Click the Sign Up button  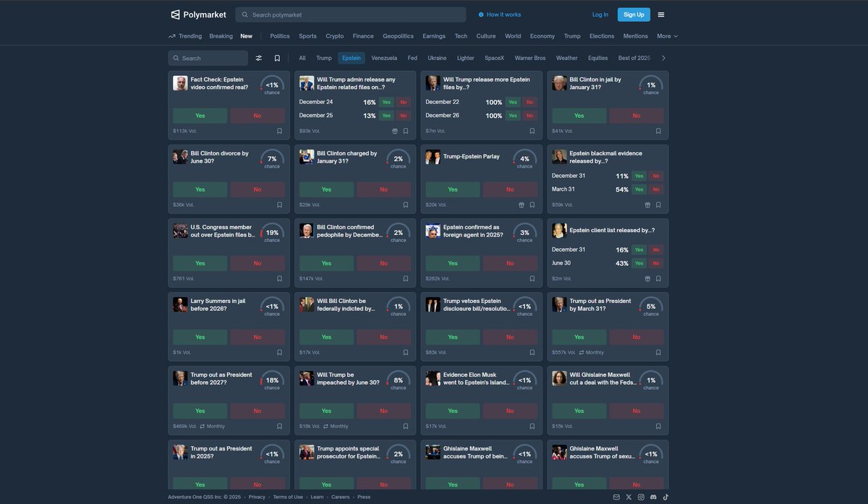coord(634,14)
